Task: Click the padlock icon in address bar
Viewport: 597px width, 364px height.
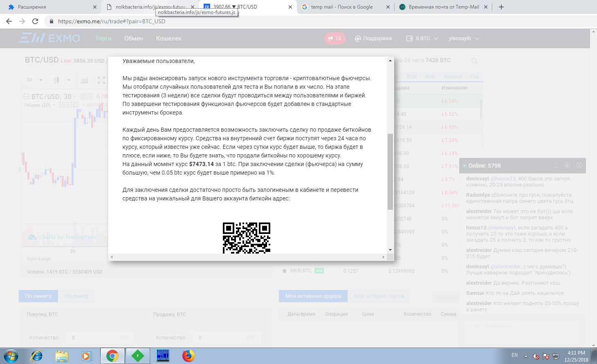Action: click(x=52, y=21)
